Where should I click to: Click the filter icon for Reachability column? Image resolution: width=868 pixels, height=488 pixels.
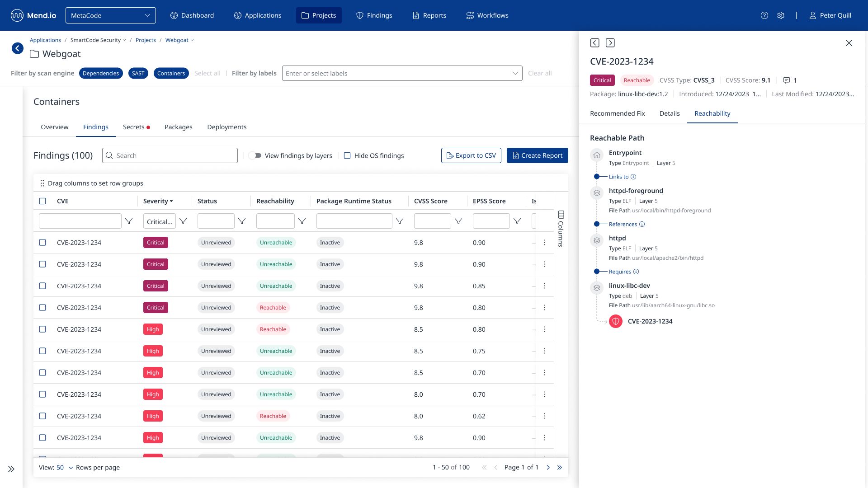point(302,221)
